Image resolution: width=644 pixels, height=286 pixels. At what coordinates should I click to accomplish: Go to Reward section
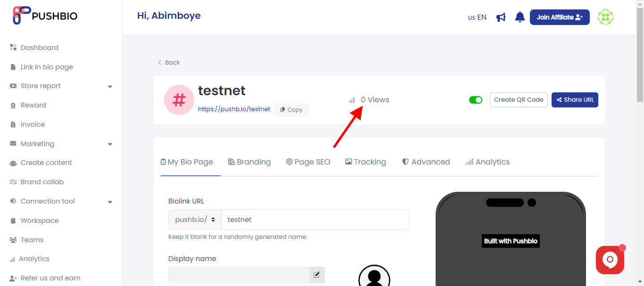click(33, 105)
